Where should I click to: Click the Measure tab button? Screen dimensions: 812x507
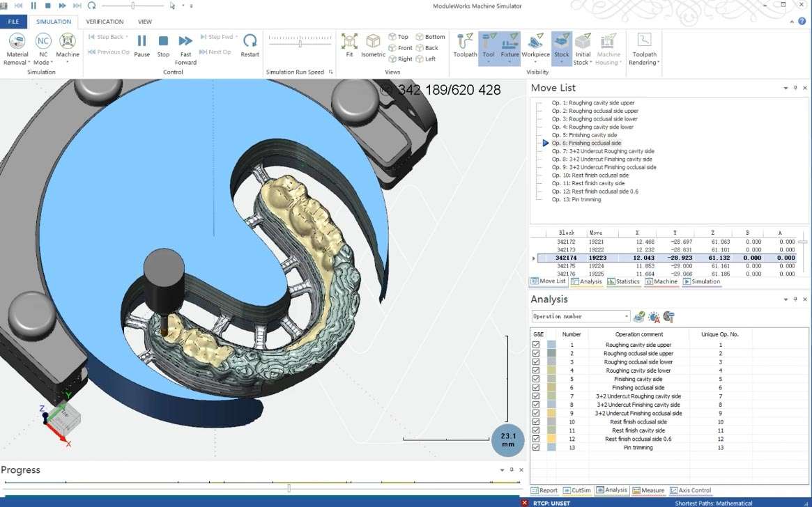[648, 490]
